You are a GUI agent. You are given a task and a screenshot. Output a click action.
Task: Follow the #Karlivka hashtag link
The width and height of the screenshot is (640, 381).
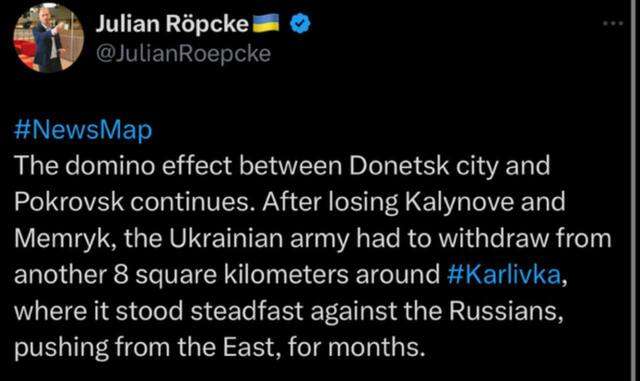tap(504, 274)
